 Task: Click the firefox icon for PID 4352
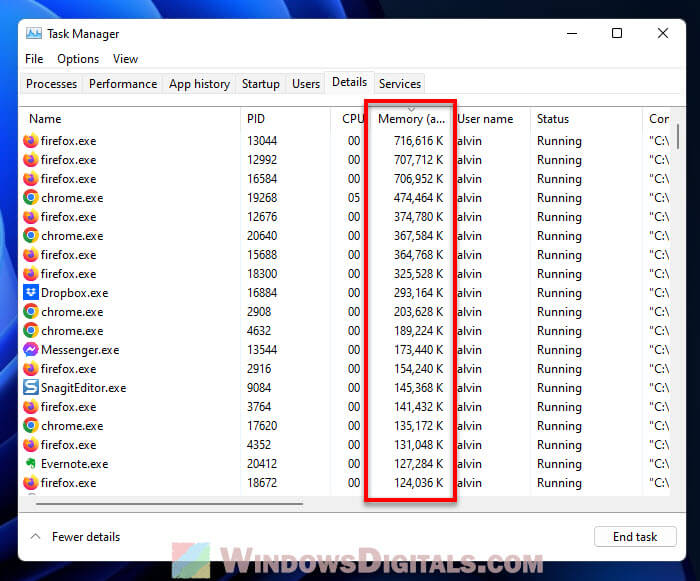(30, 445)
